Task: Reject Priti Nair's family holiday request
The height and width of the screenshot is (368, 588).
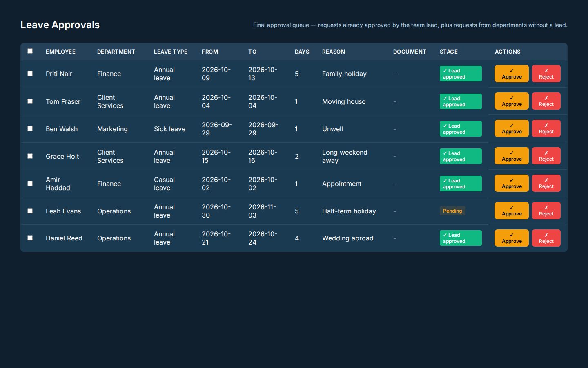Action: click(x=546, y=74)
